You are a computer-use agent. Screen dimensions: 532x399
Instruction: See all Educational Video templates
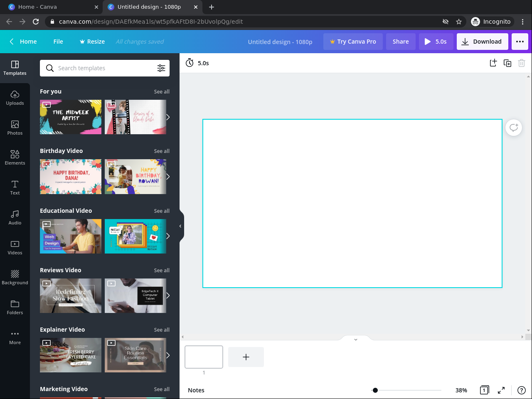(162, 211)
